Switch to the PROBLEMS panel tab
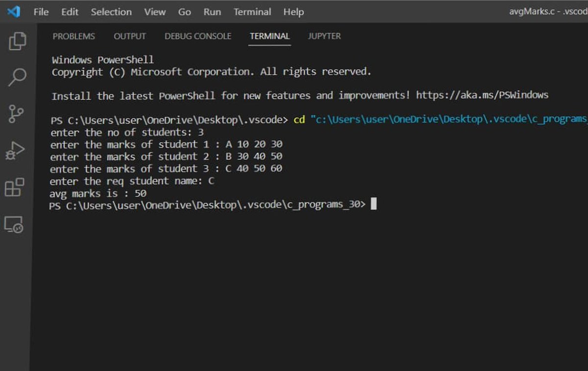The height and width of the screenshot is (371, 588). (x=74, y=36)
